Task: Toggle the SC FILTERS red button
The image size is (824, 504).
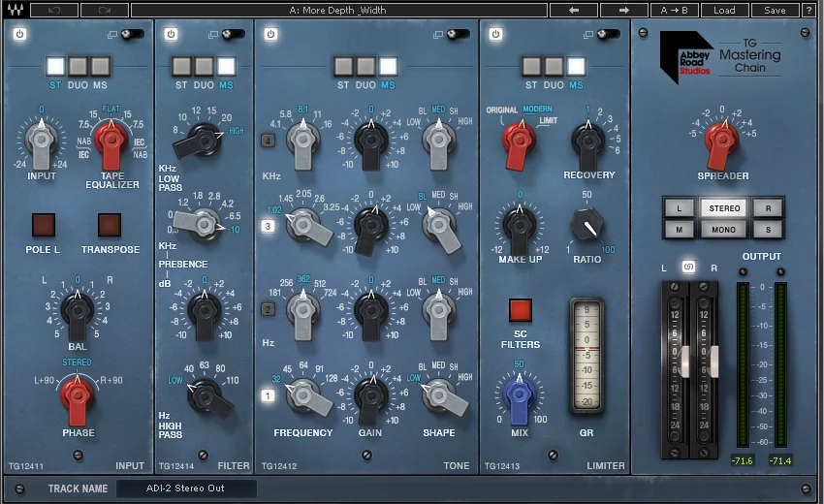Action: 521,310
